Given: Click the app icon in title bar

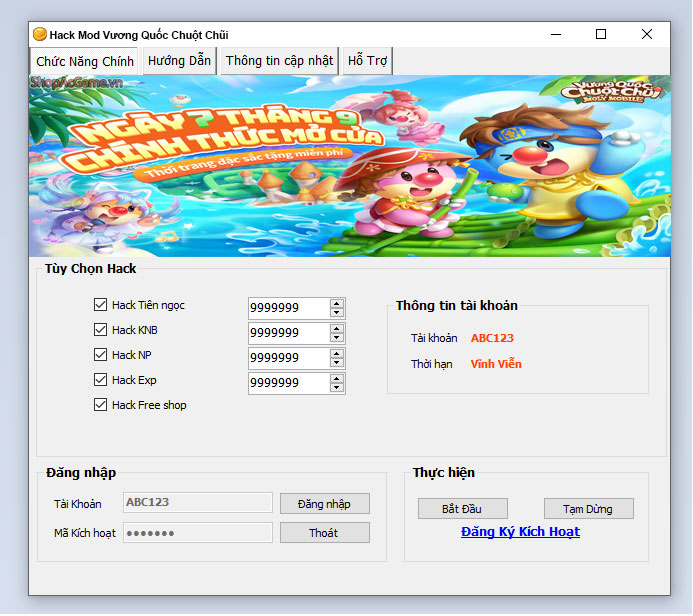Looking at the screenshot, I should (40, 34).
